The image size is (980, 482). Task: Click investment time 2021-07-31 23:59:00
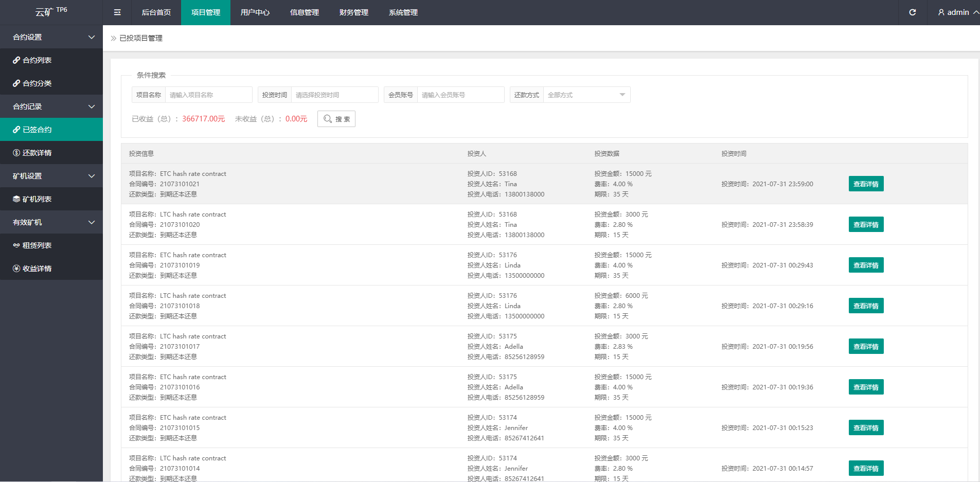(783, 184)
